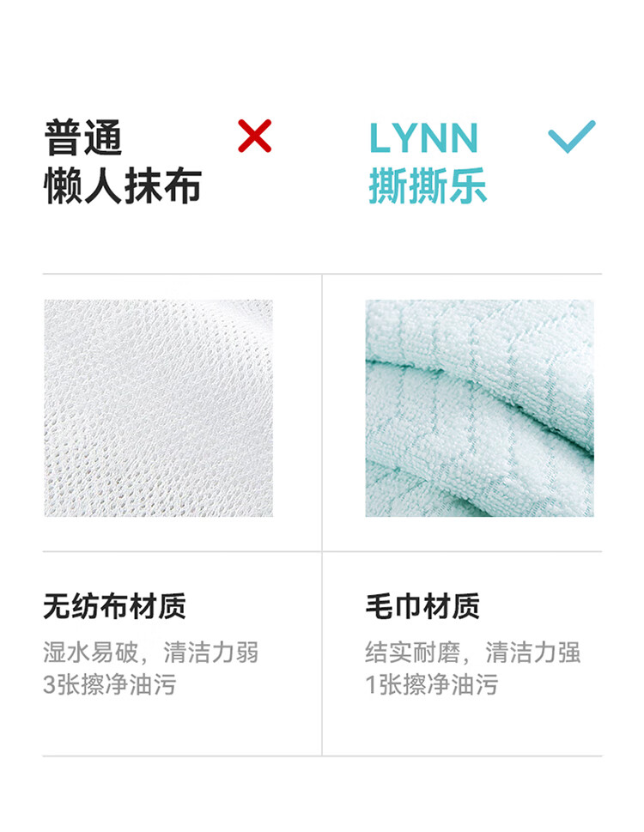Viewport: 644px width, 832px height.
Task: Click the 结实耐磨 phrase
Action: (413, 653)
